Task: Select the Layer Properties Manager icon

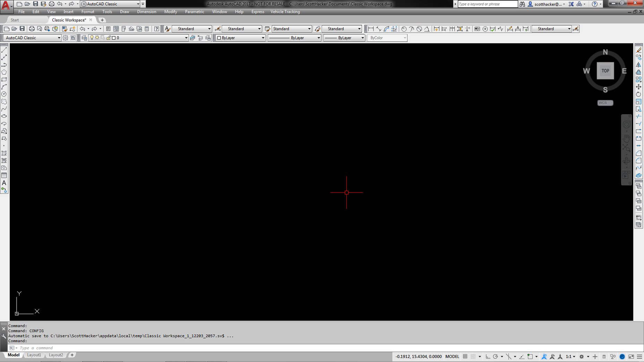Action: click(x=84, y=37)
